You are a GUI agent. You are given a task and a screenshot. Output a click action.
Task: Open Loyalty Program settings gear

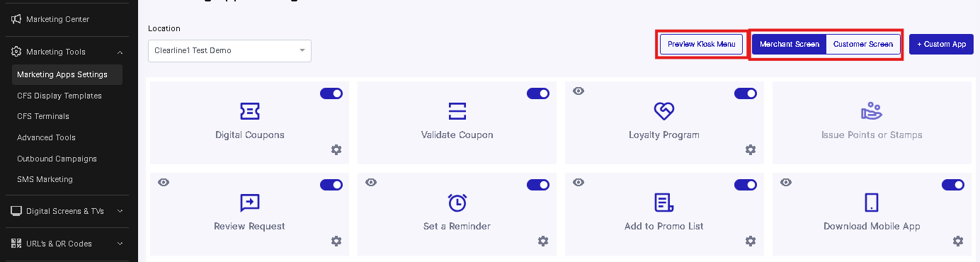(751, 149)
